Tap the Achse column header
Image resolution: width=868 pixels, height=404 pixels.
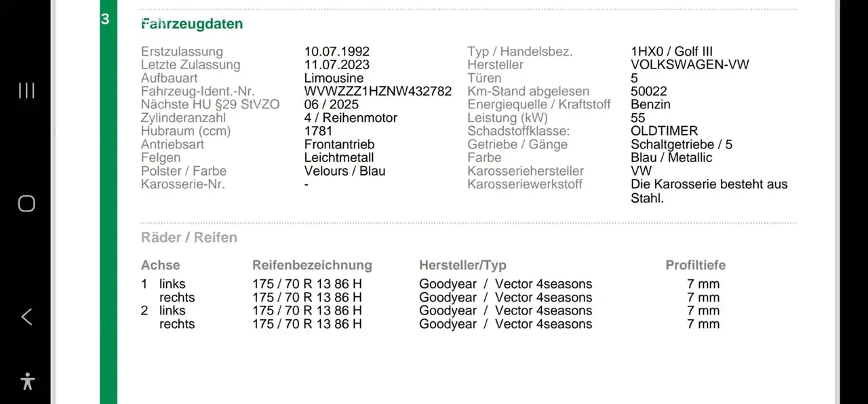[x=161, y=265]
